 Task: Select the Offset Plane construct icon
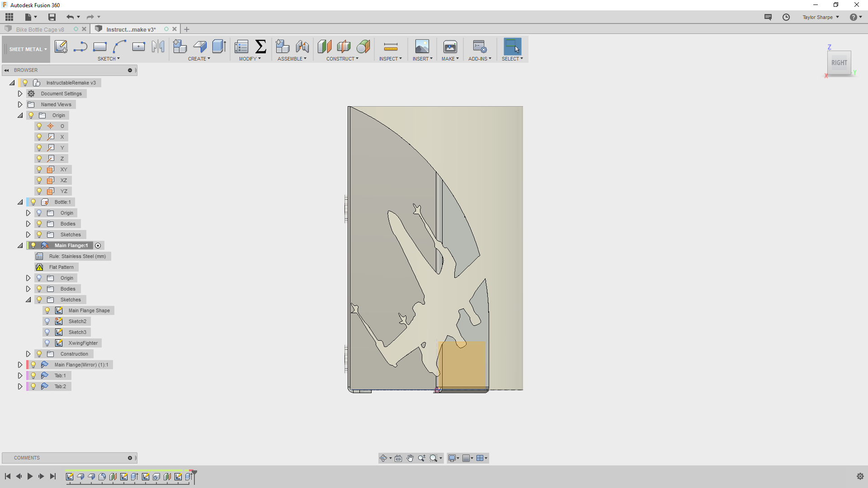(324, 47)
